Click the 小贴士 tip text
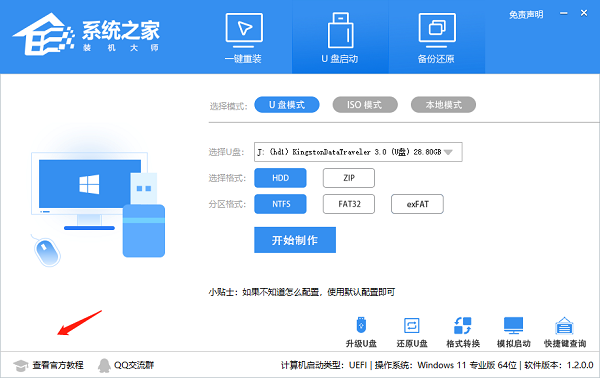Viewport: 600px width, 378px height. (302, 292)
